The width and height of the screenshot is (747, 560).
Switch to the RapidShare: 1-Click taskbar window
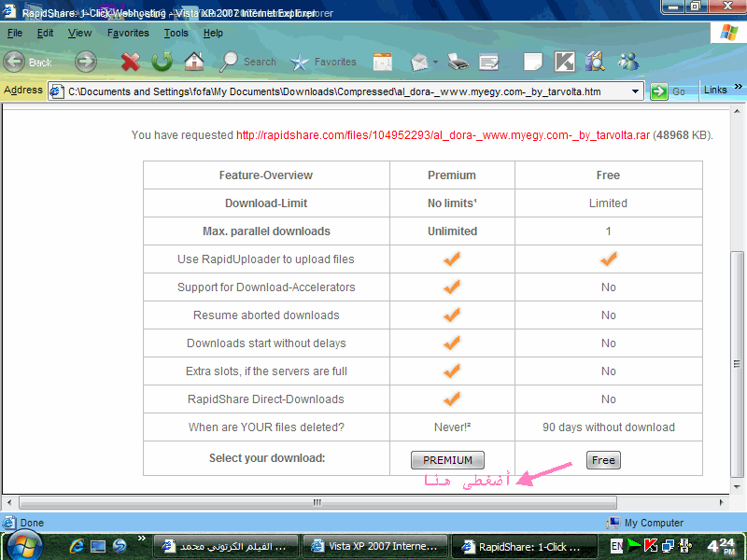[524, 546]
